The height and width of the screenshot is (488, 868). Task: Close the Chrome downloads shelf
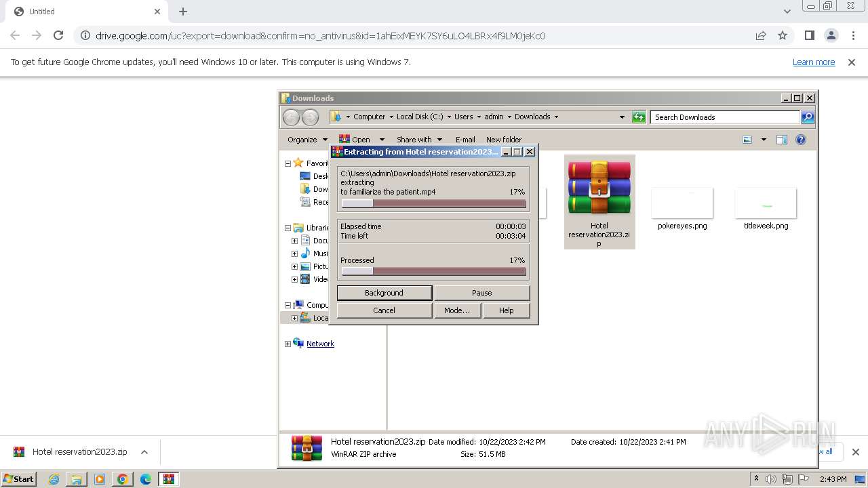click(x=855, y=452)
